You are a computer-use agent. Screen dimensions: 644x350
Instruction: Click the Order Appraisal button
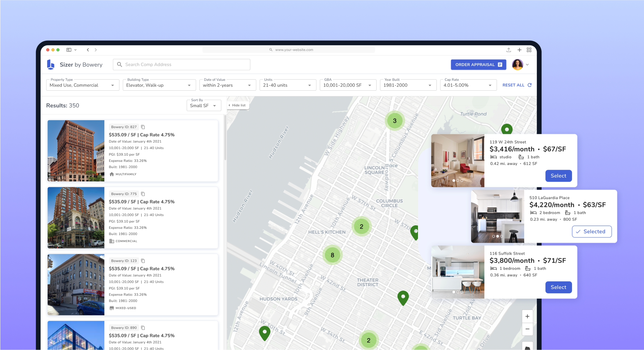478,65
